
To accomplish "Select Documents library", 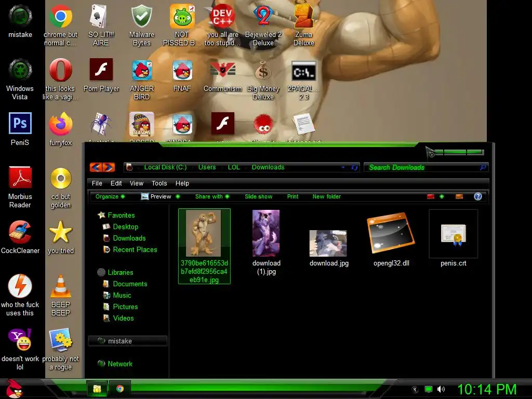I will [125, 284].
